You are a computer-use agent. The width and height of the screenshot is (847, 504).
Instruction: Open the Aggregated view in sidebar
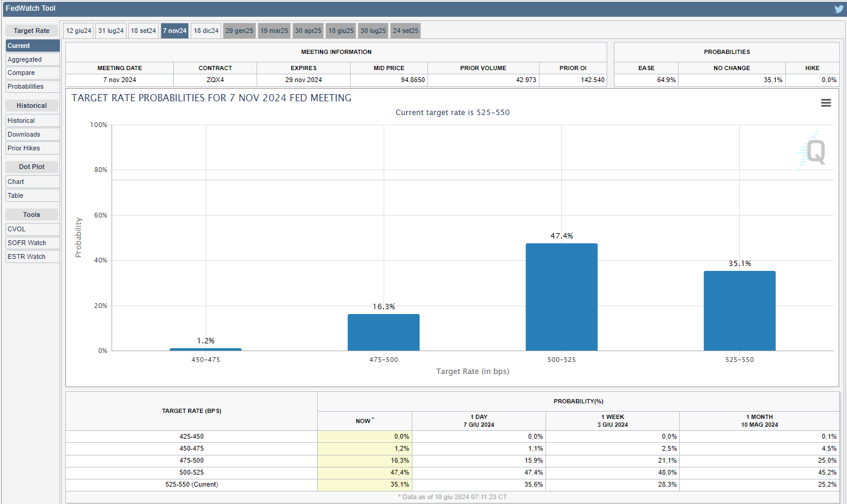pyautogui.click(x=32, y=59)
